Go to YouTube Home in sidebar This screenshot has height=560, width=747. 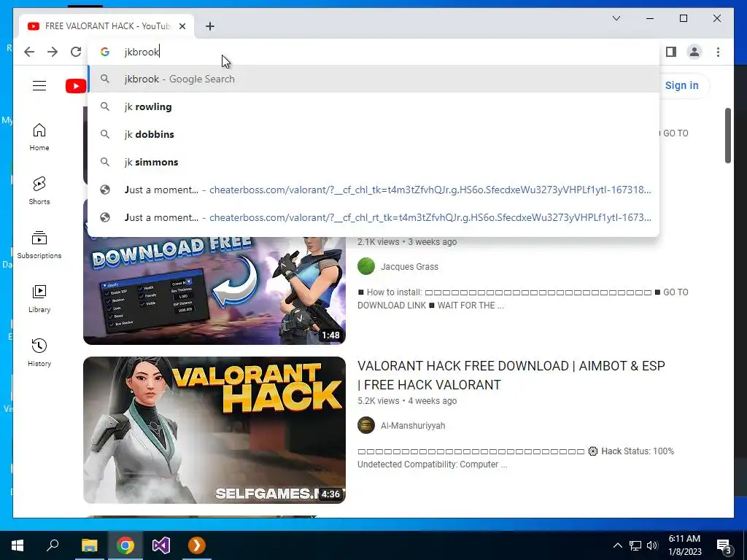[39, 137]
